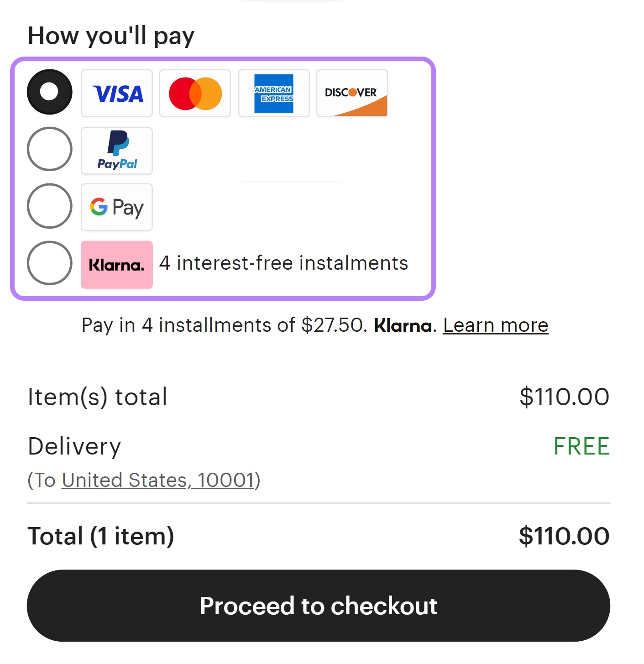The image size is (644, 664).
Task: Click the Google Pay logo
Action: tap(116, 207)
